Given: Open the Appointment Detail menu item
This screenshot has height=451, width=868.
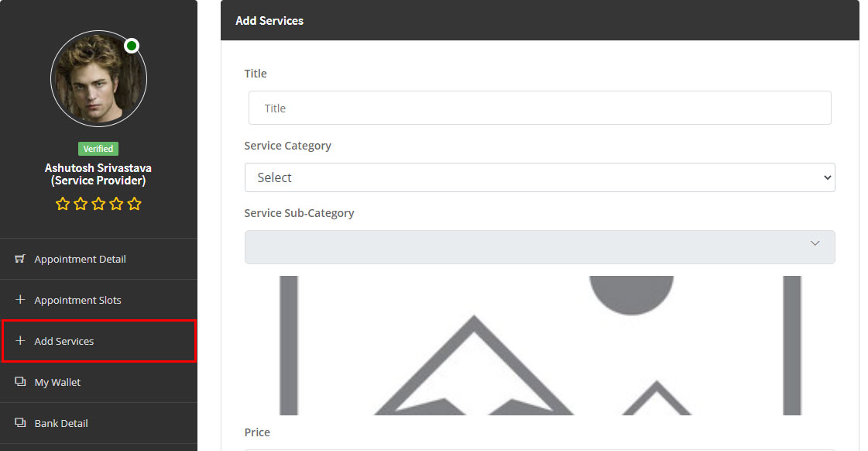Looking at the screenshot, I should tap(80, 259).
